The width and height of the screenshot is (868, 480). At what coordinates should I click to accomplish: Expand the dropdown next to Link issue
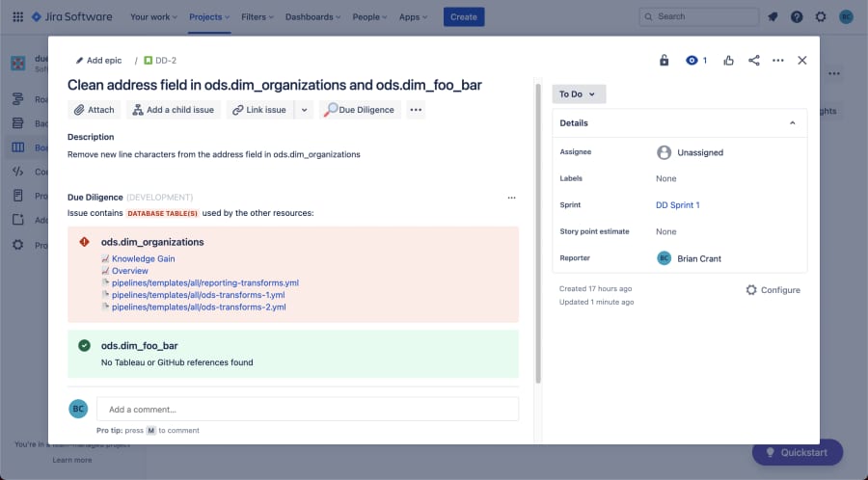click(304, 110)
